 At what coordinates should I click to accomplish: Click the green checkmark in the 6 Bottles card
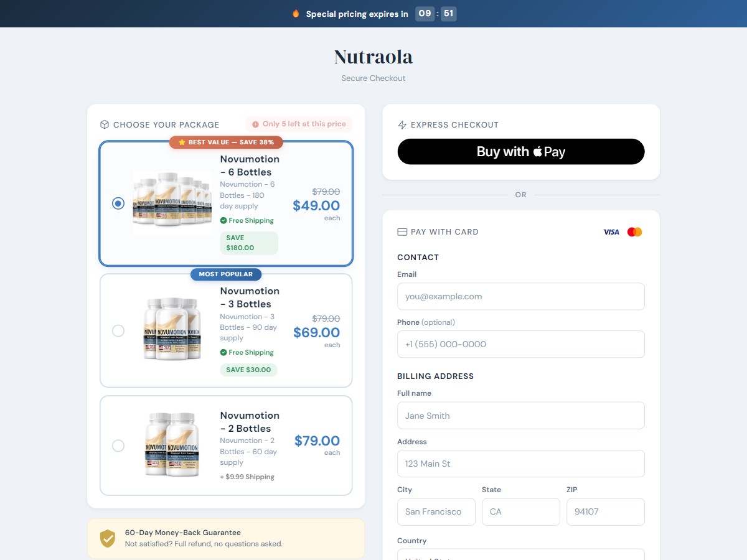(x=223, y=220)
